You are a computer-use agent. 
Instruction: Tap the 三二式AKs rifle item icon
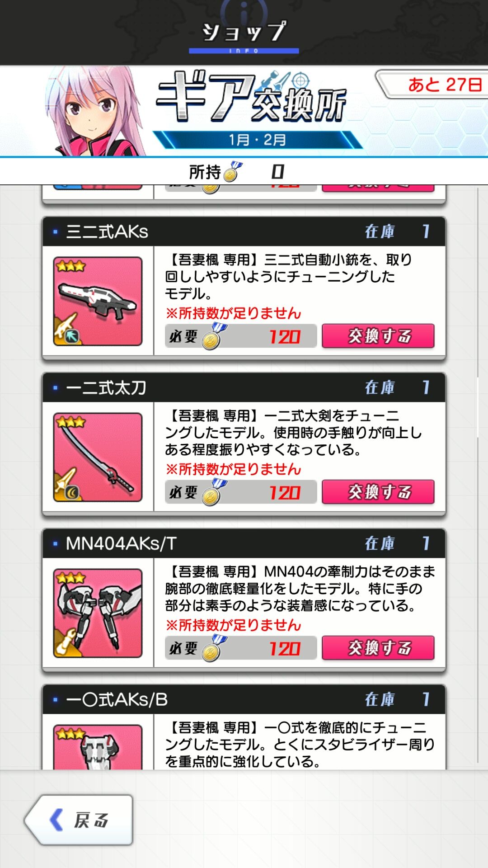98,301
